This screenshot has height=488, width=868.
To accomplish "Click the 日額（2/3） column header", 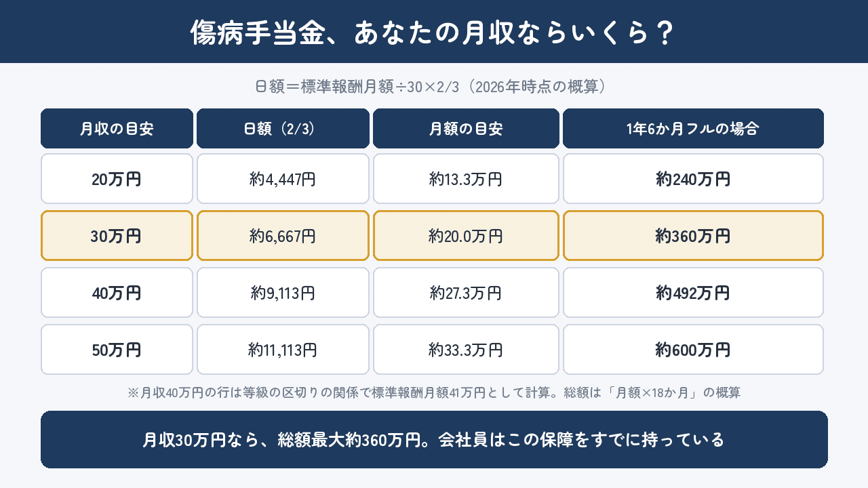I will [x=283, y=129].
